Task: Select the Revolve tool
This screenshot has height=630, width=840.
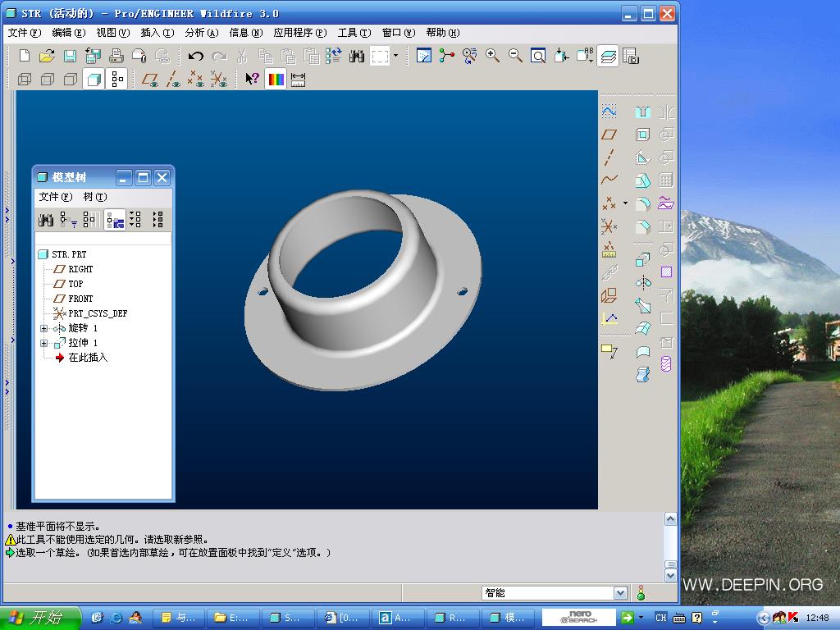Action: click(643, 282)
